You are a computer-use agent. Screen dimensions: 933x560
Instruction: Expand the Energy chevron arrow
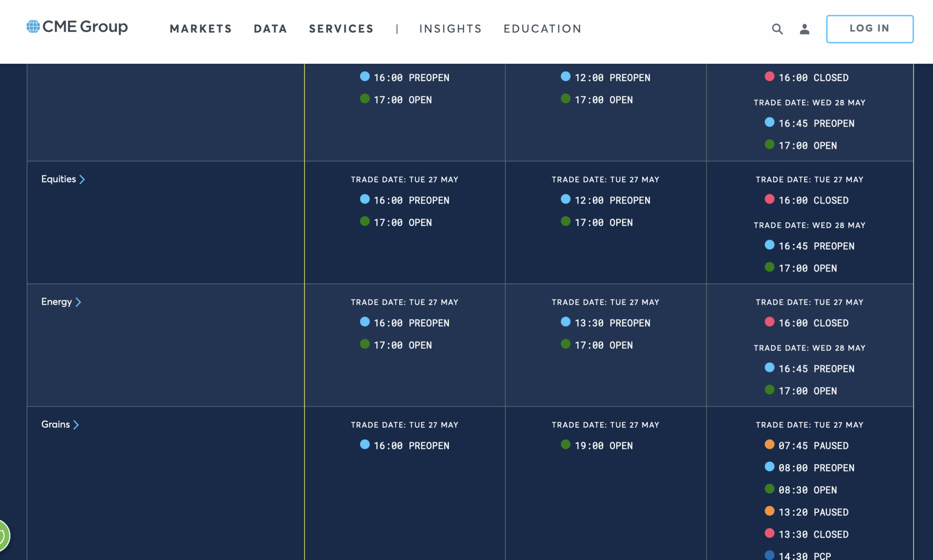[x=78, y=302]
